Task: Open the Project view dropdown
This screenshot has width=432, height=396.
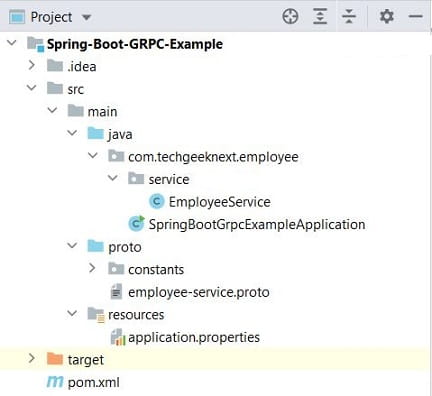Action: (86, 17)
